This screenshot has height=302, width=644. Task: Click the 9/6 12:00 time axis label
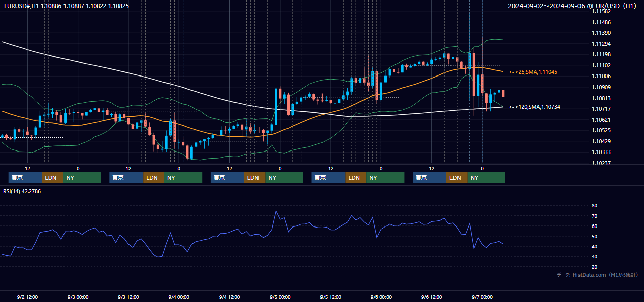(x=432, y=297)
